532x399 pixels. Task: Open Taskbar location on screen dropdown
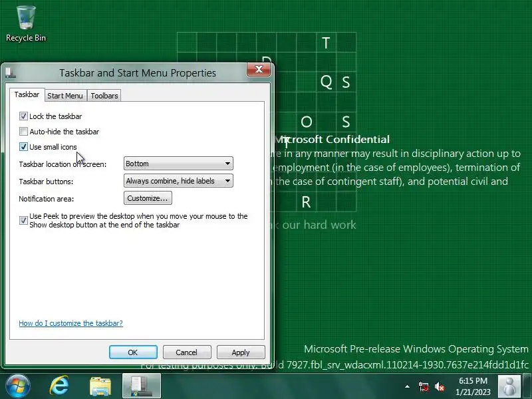[x=178, y=164]
